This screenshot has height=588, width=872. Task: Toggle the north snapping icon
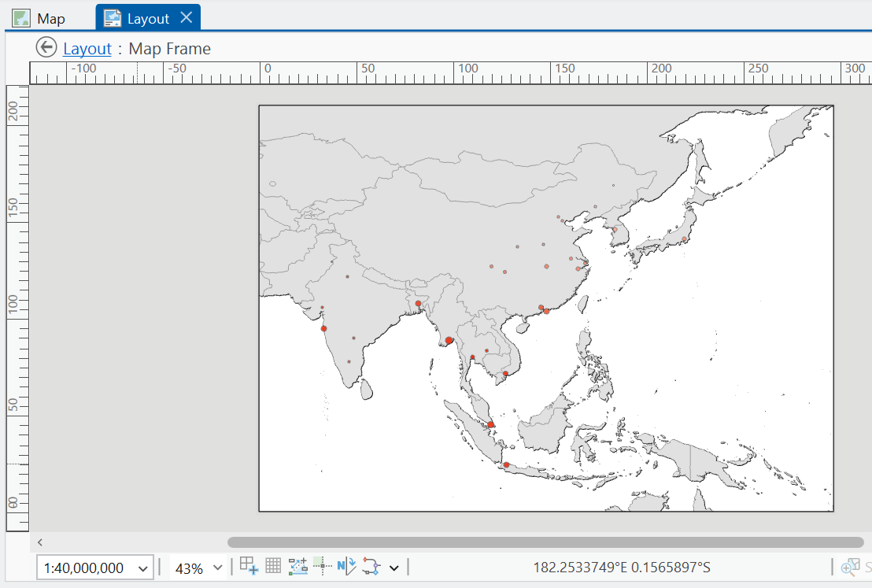[x=346, y=566]
